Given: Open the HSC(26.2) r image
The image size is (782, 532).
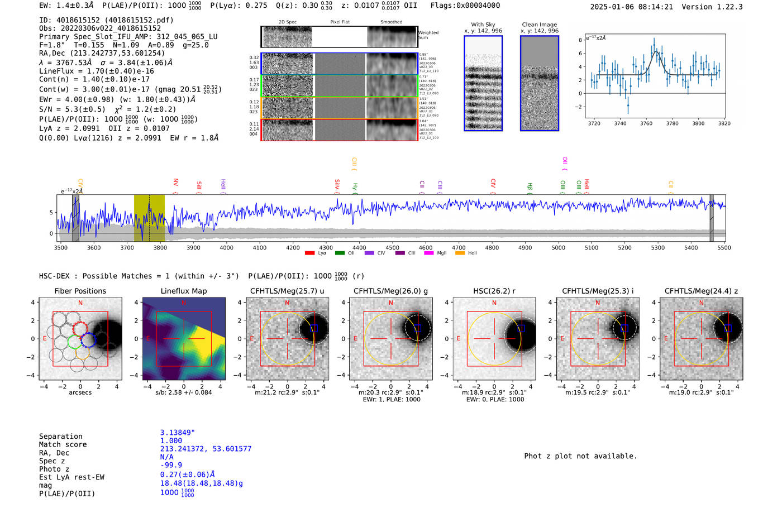Looking at the screenshot, I should pyautogui.click(x=494, y=339).
